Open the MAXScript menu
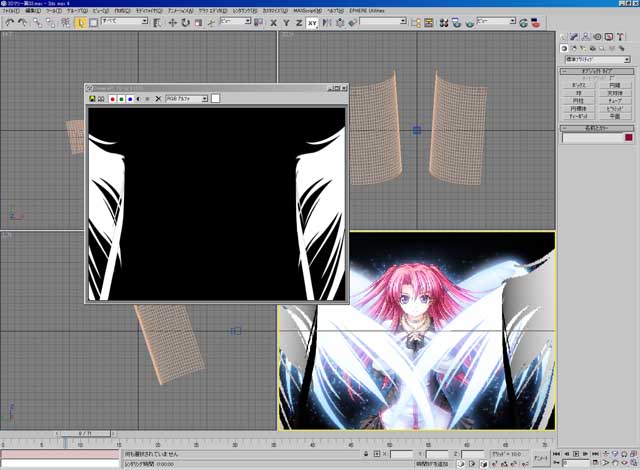The width and height of the screenshot is (640, 470). [307, 11]
